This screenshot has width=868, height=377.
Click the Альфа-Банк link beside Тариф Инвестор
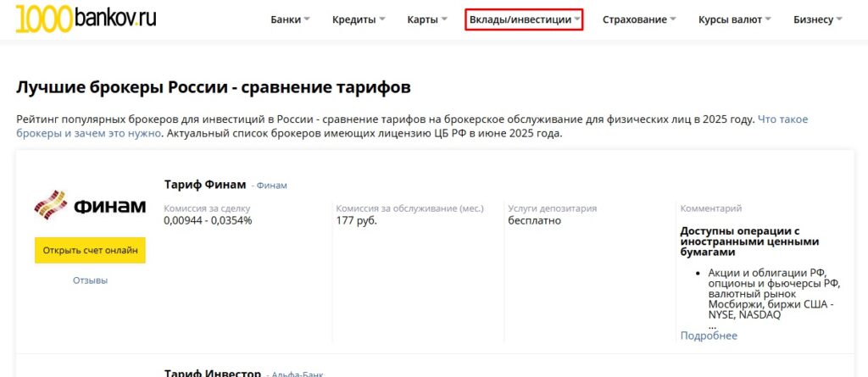(298, 374)
